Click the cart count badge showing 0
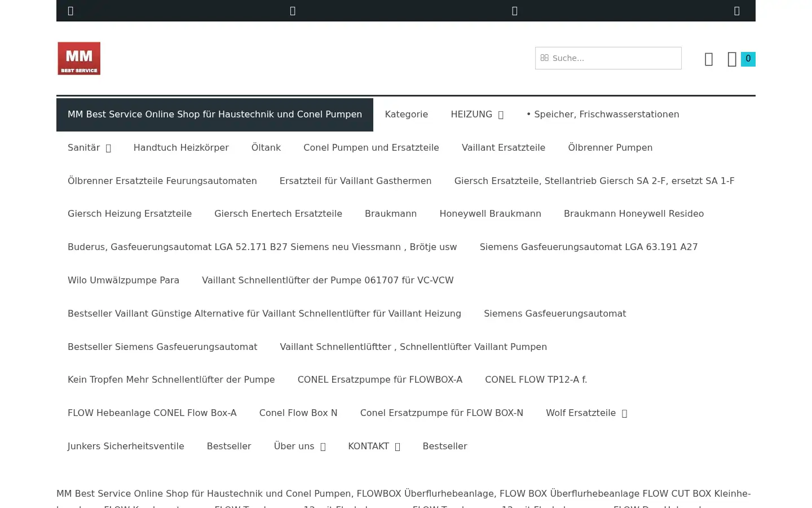 point(748,59)
